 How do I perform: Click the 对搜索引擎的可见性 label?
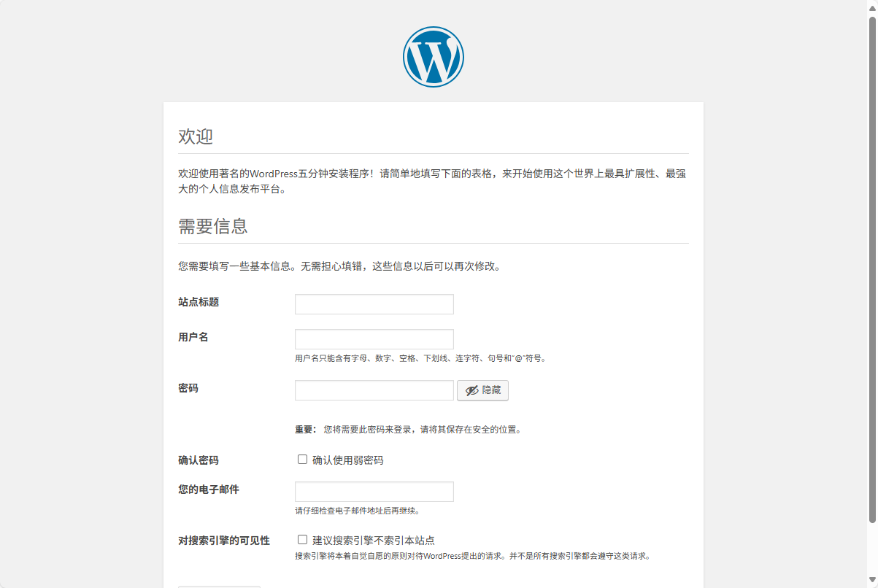point(224,541)
